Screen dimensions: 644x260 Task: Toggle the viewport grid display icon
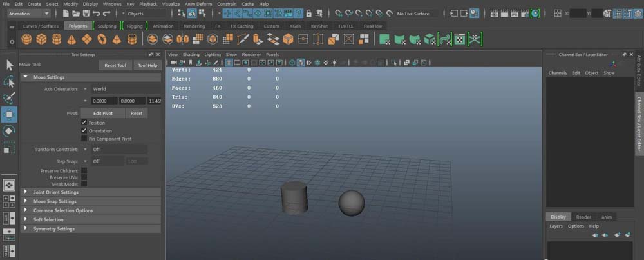229,63
